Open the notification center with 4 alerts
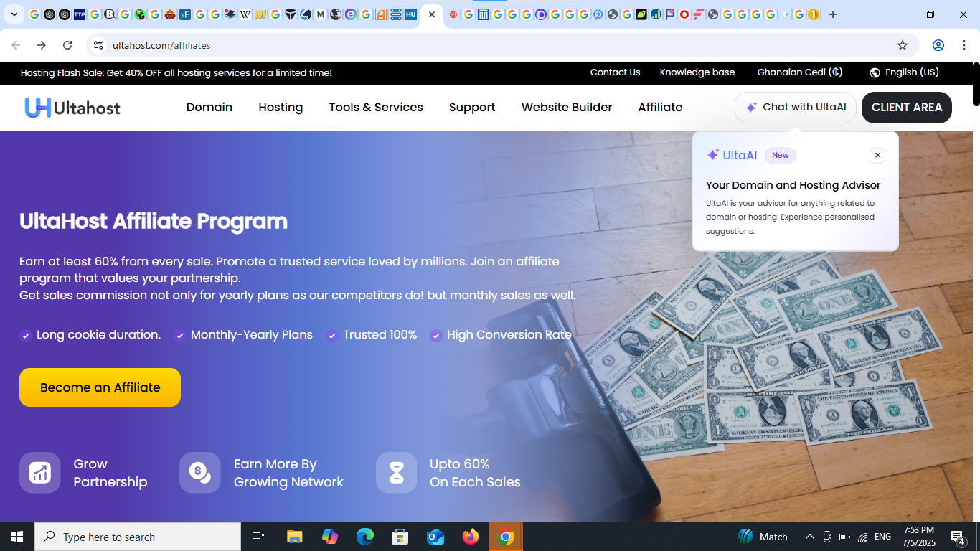Image resolution: width=980 pixels, height=551 pixels. coord(957,537)
